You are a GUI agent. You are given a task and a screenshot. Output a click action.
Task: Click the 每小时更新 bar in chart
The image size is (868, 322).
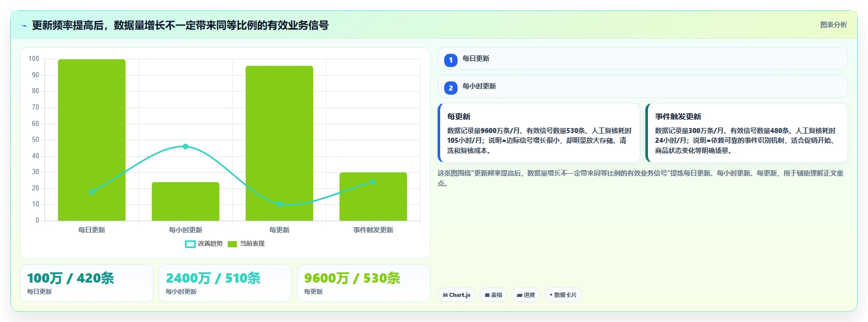tap(185, 201)
